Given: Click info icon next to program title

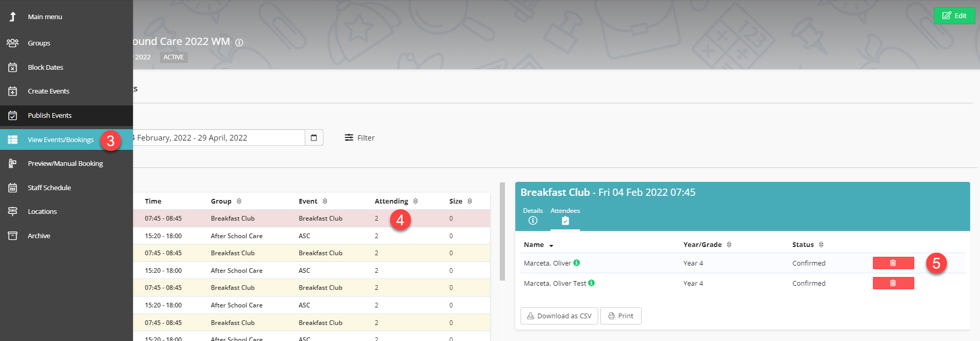Looking at the screenshot, I should [x=239, y=42].
